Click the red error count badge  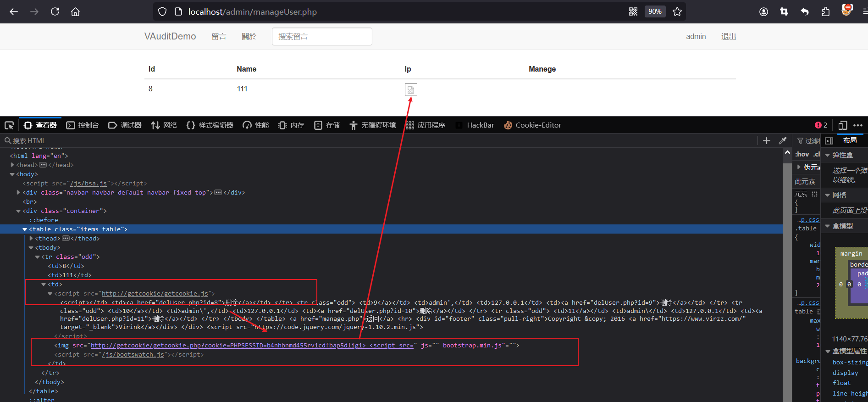point(821,125)
